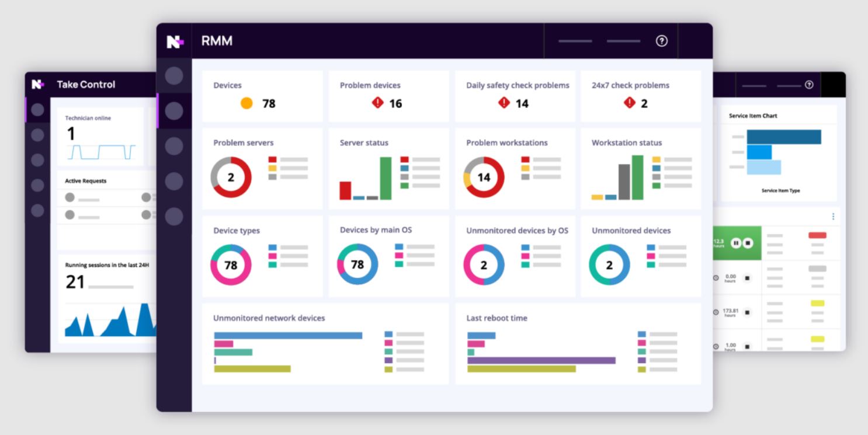Click the red status tag in the 12.3 hours row
Screen dimensions: 868x435
(817, 235)
